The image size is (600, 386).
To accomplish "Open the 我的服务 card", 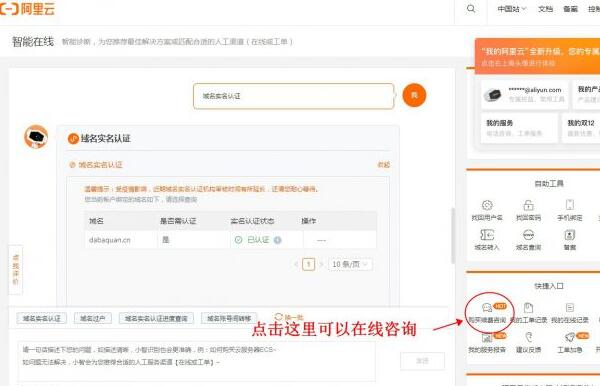I will (519, 128).
